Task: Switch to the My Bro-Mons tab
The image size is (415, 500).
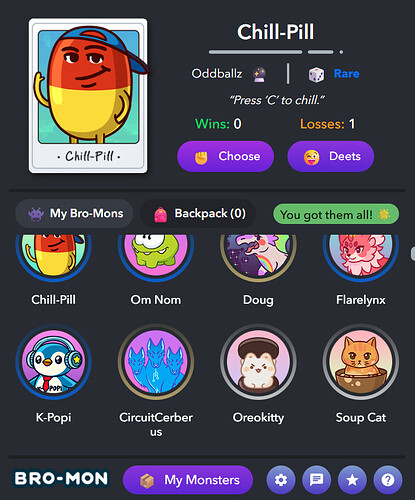Action: click(74, 214)
